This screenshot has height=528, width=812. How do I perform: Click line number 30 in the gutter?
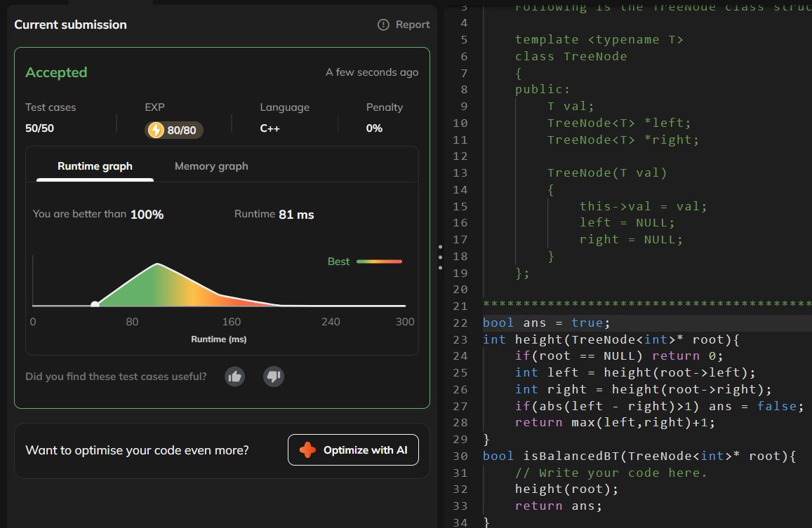(460, 456)
